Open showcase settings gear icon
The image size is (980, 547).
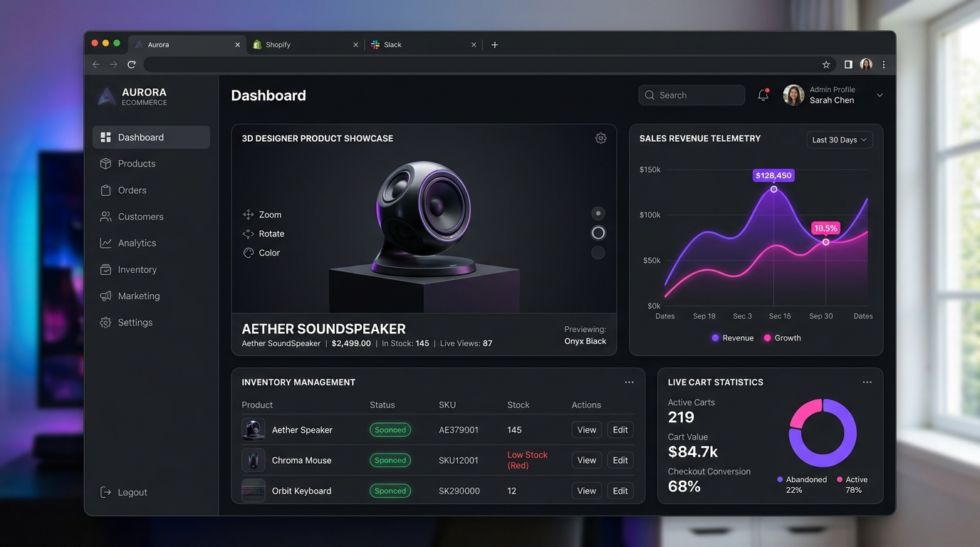(600, 138)
